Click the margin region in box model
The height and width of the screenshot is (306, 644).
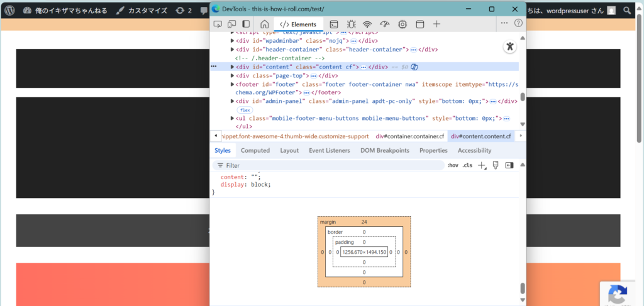point(328,222)
